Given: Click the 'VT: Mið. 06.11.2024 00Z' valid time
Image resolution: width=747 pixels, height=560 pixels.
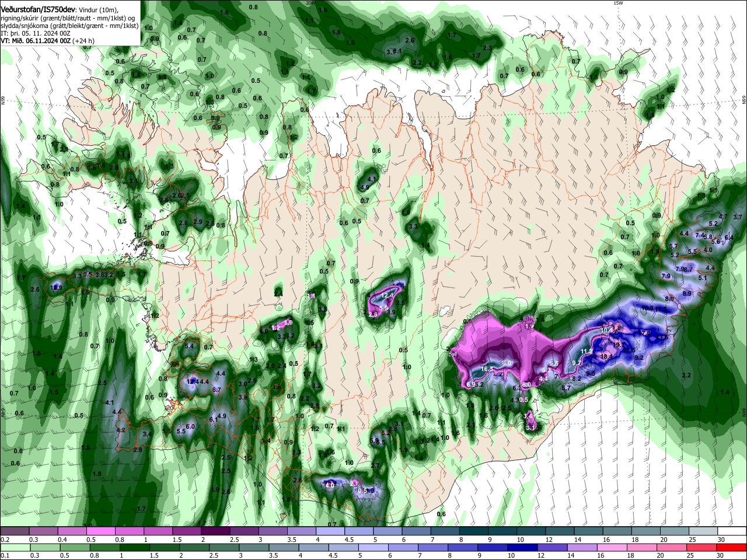Looking at the screenshot, I should pyautogui.click(x=36, y=41).
